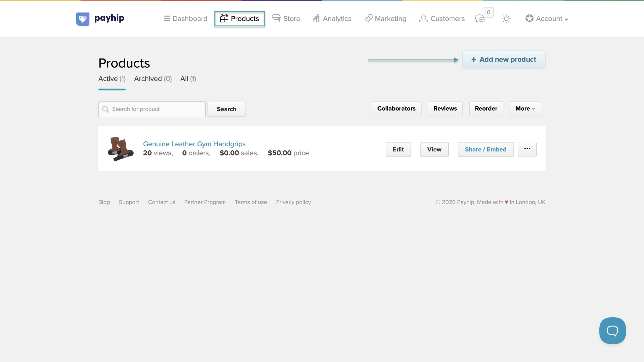644x362 pixels.
Task: Edit the Genuine Leather Gym Handgrips product
Action: (x=398, y=149)
